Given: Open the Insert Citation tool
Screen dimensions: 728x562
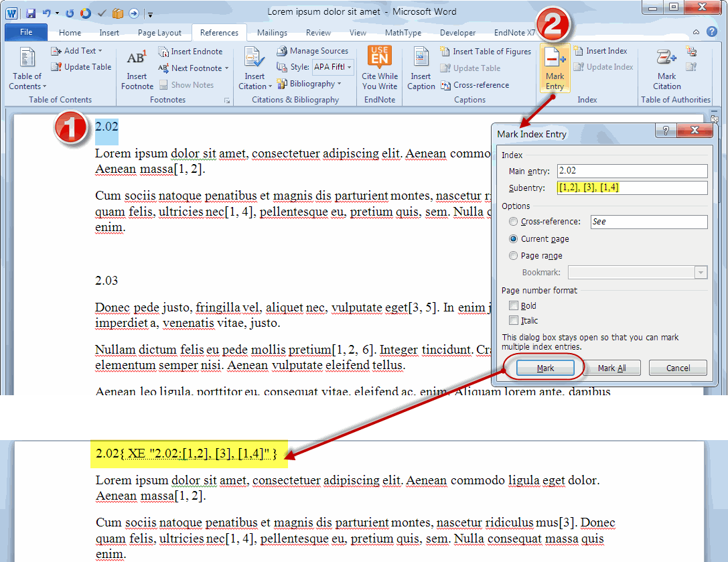Looking at the screenshot, I should tap(254, 70).
